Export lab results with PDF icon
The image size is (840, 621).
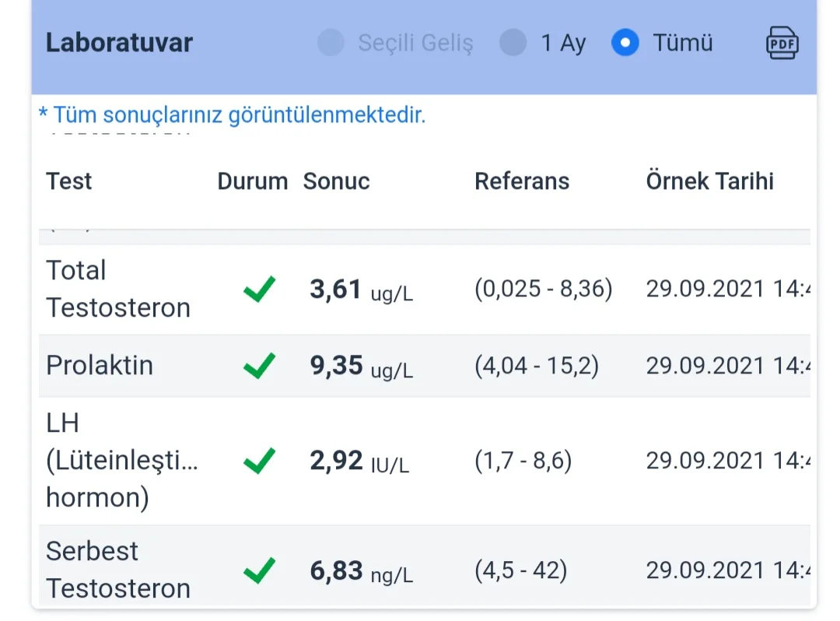point(782,43)
